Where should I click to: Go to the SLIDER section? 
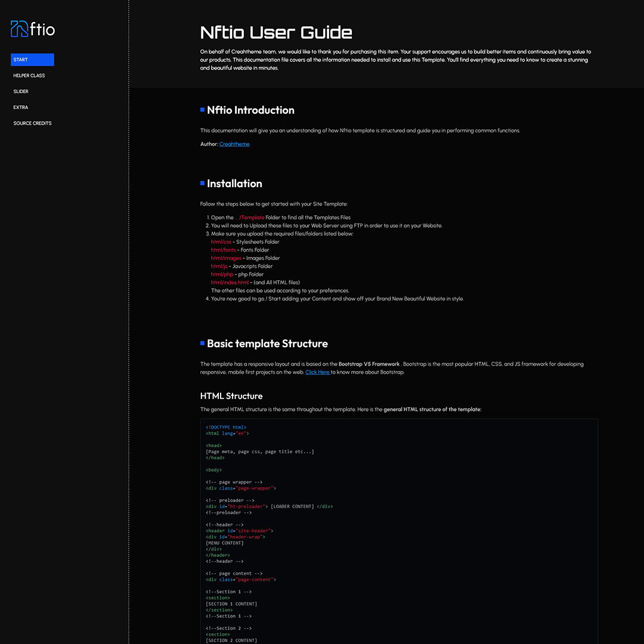[21, 92]
